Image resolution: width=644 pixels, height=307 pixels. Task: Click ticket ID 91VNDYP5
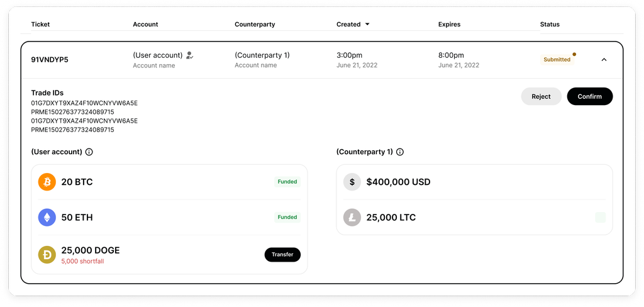50,60
